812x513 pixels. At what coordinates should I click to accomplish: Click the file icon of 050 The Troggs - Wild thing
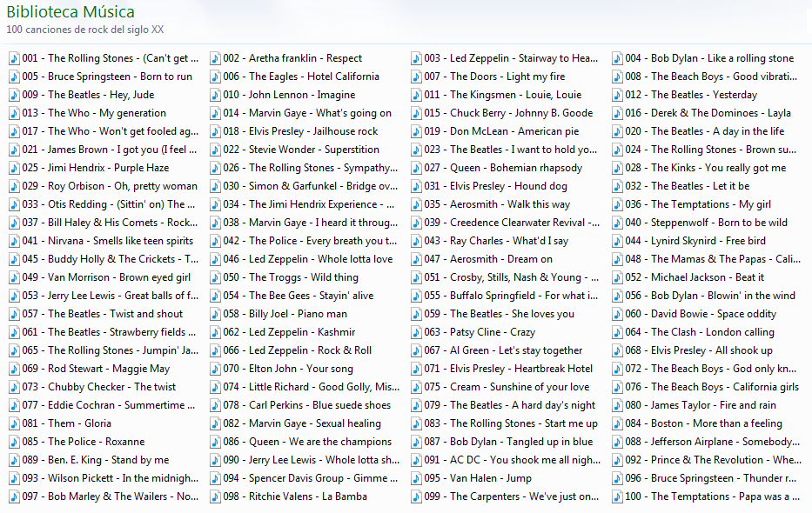click(x=216, y=277)
